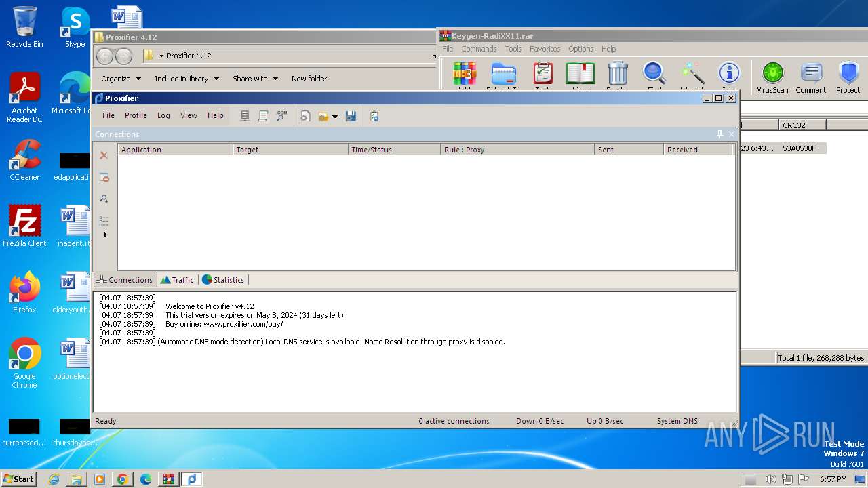This screenshot has height=488, width=868.
Task: Click the Explorer back navigation button
Action: pyautogui.click(x=104, y=56)
